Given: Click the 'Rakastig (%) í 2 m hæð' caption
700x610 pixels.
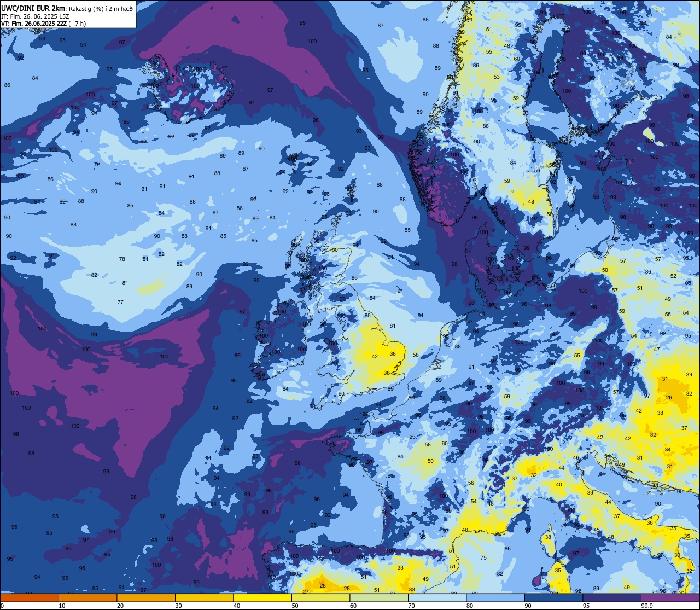Looking at the screenshot, I should point(101,9).
